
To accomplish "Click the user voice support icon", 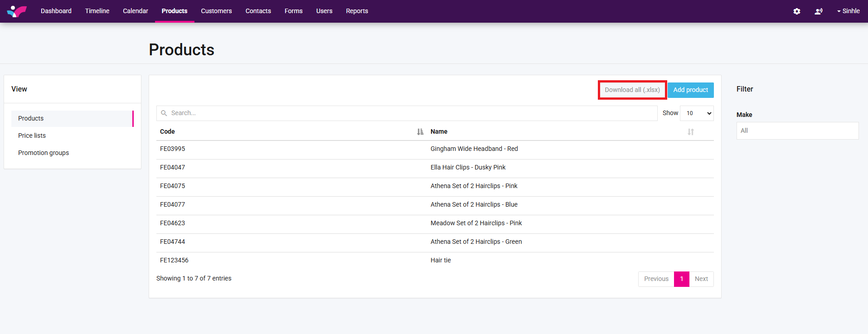I will [818, 11].
